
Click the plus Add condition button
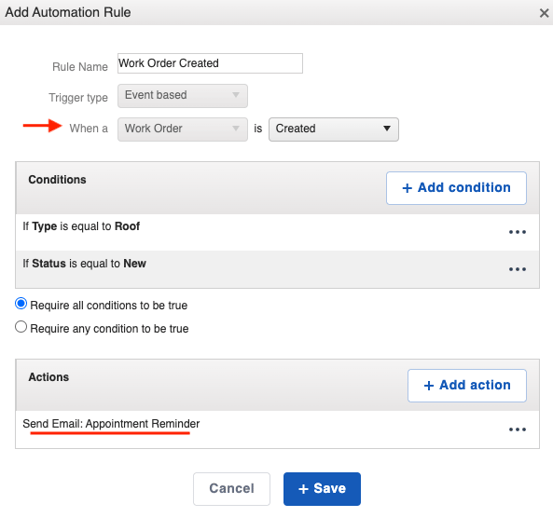[456, 188]
